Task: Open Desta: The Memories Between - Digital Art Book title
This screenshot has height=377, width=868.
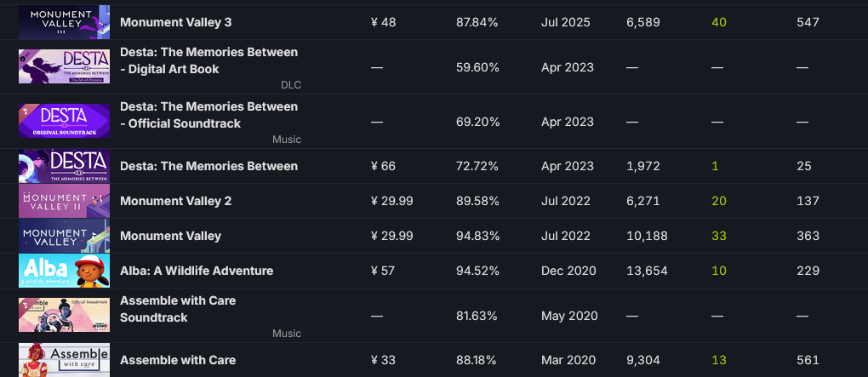Action: point(208,60)
